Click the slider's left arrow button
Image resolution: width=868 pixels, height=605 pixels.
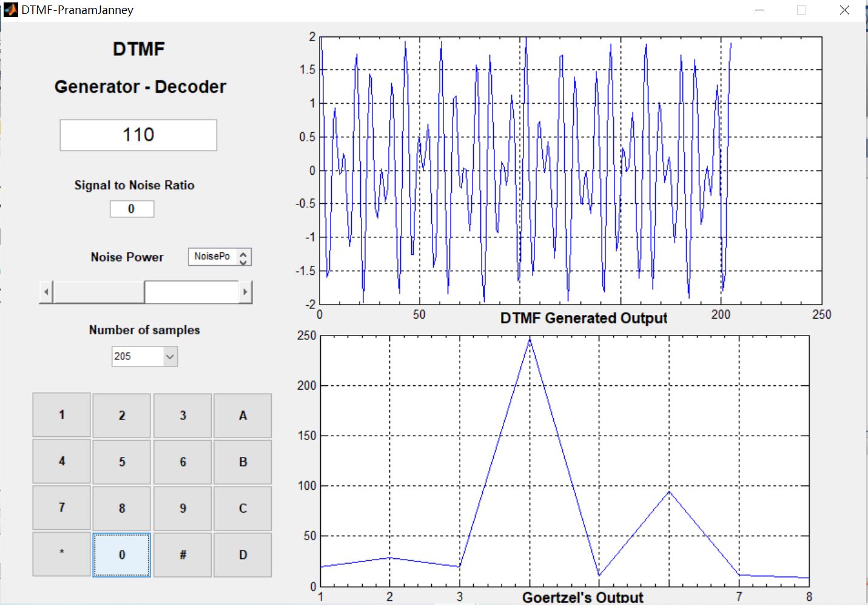[x=46, y=292]
